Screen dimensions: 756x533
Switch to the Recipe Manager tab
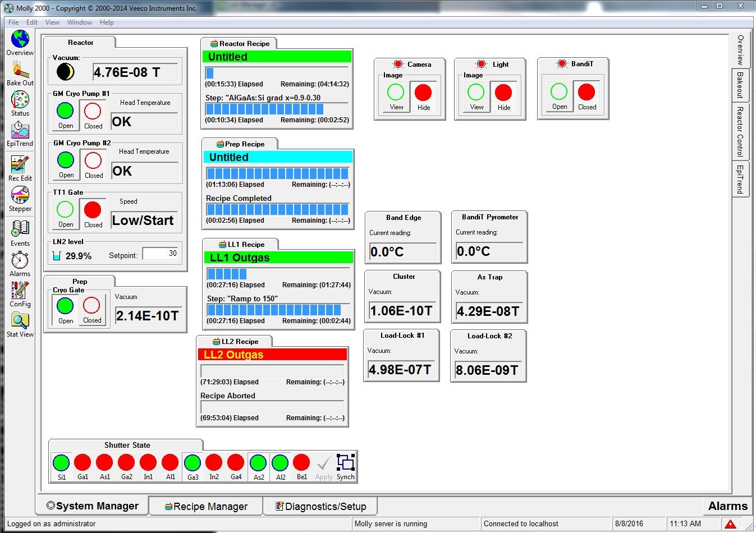pos(205,507)
